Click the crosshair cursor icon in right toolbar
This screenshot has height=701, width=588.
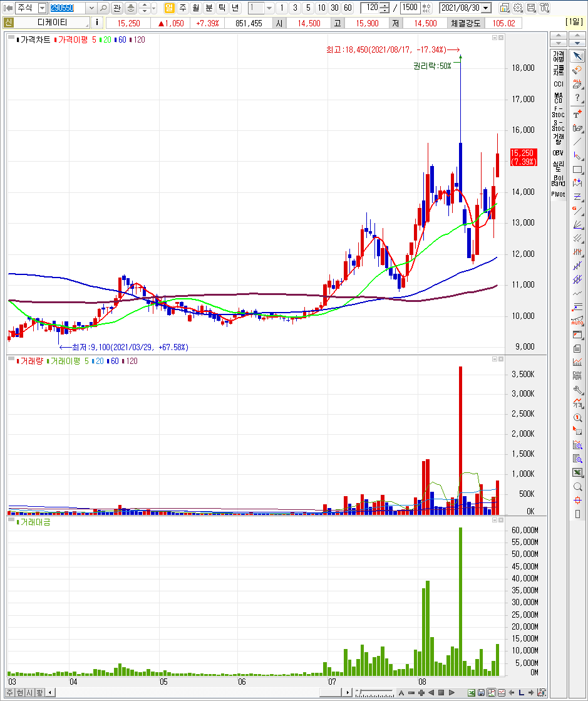578,501
